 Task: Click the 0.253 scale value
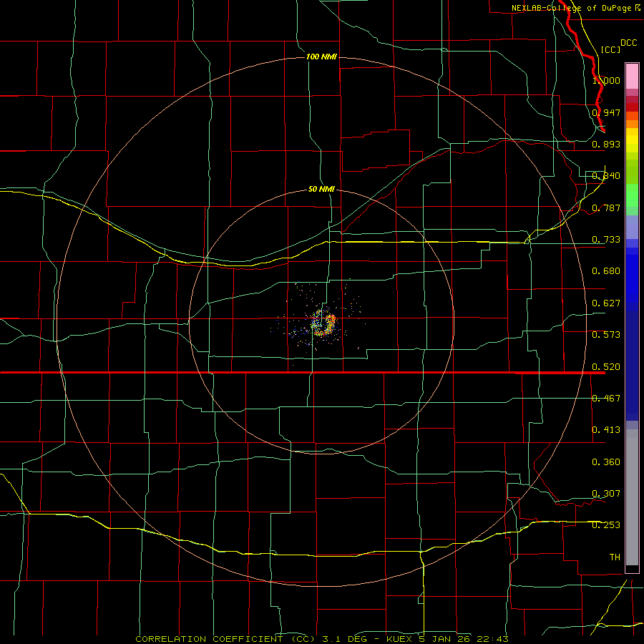[x=606, y=525]
